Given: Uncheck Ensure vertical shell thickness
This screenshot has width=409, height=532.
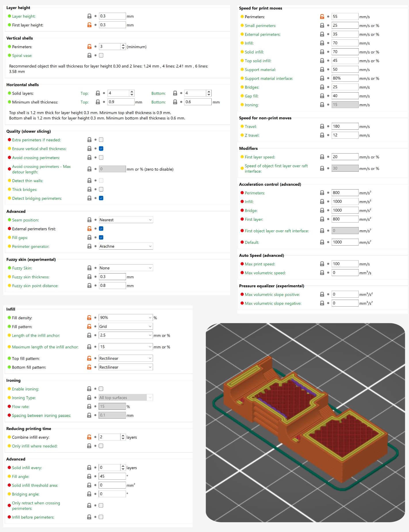Looking at the screenshot, I should [x=101, y=149].
